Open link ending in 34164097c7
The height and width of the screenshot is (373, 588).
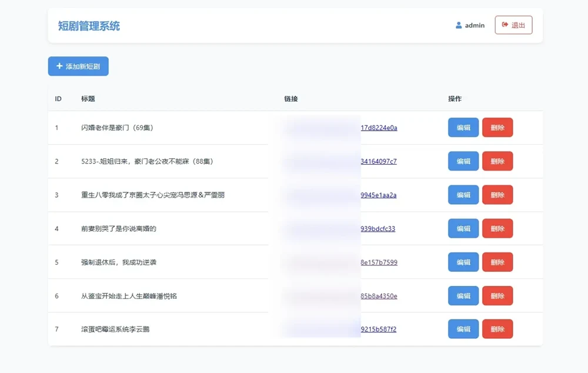(x=379, y=161)
